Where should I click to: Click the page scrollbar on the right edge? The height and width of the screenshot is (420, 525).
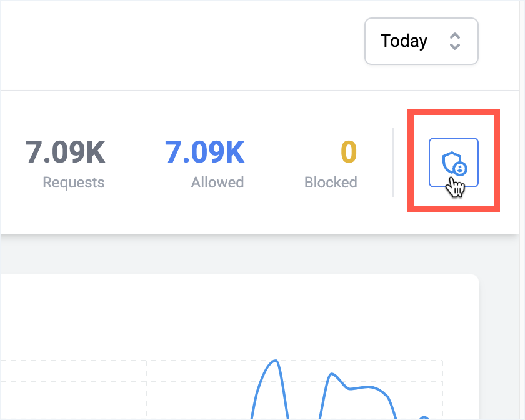click(522, 210)
